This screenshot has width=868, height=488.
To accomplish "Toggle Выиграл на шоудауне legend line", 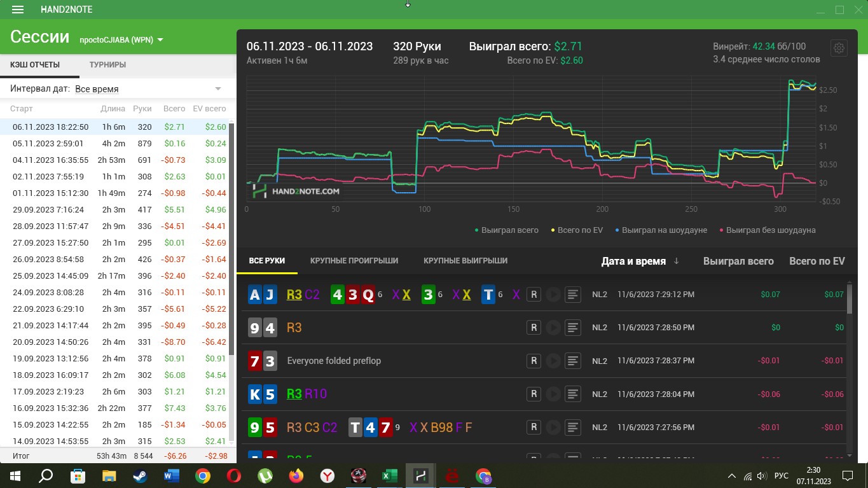I will pos(661,230).
